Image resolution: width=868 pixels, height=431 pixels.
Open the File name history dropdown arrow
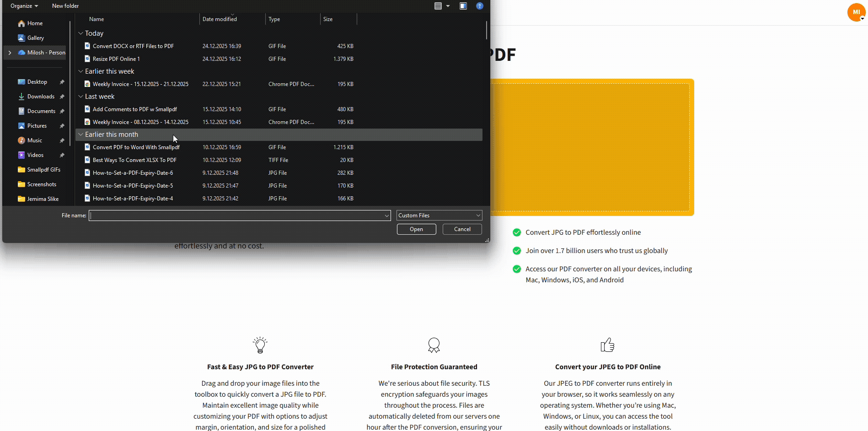click(387, 215)
